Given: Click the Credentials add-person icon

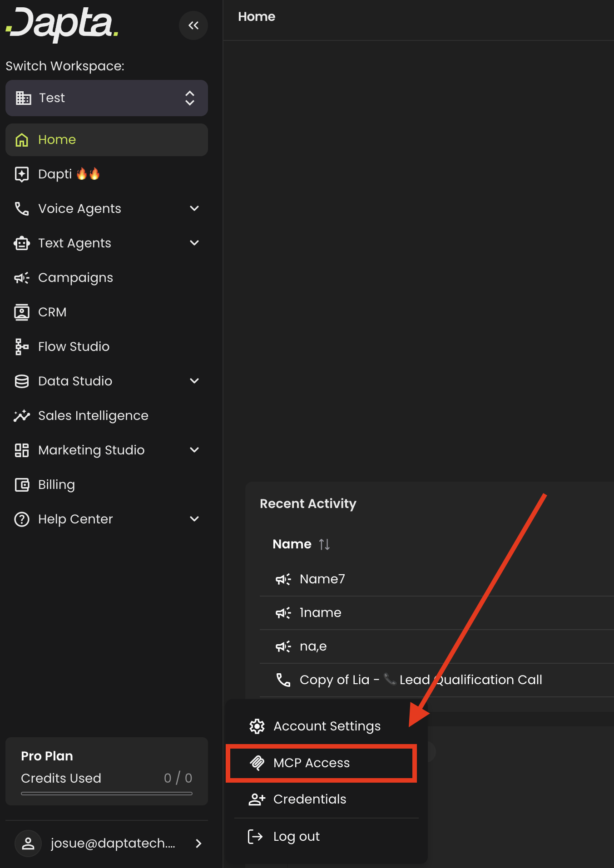Looking at the screenshot, I should (257, 799).
